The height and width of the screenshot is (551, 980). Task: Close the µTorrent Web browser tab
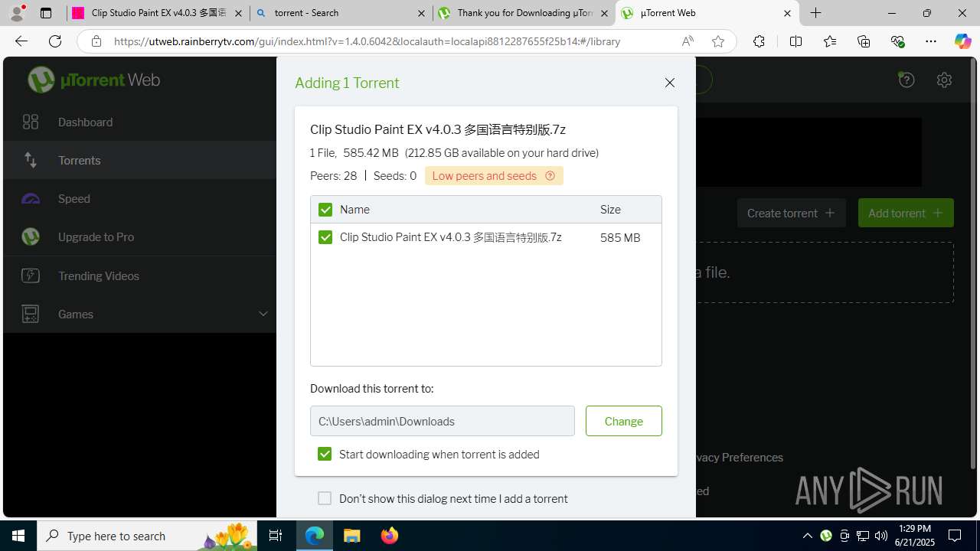coord(787,13)
